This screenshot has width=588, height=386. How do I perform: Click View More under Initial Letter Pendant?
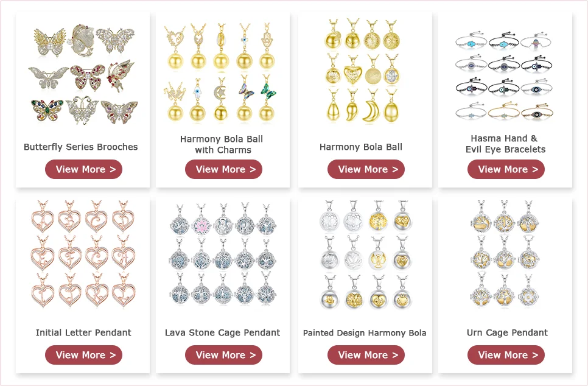click(x=83, y=355)
